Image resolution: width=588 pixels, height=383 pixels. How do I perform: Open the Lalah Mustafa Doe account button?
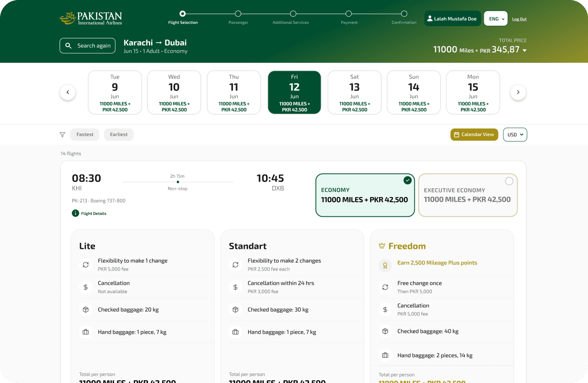tap(452, 19)
